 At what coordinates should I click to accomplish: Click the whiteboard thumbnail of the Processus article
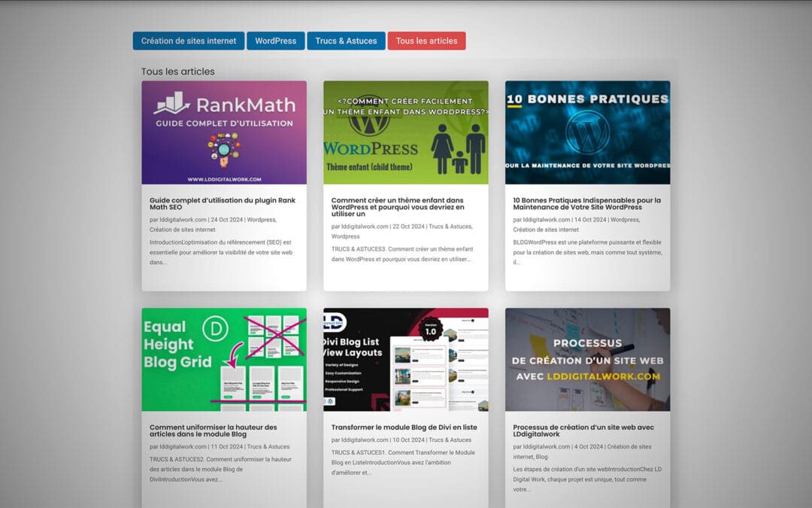coord(588,360)
